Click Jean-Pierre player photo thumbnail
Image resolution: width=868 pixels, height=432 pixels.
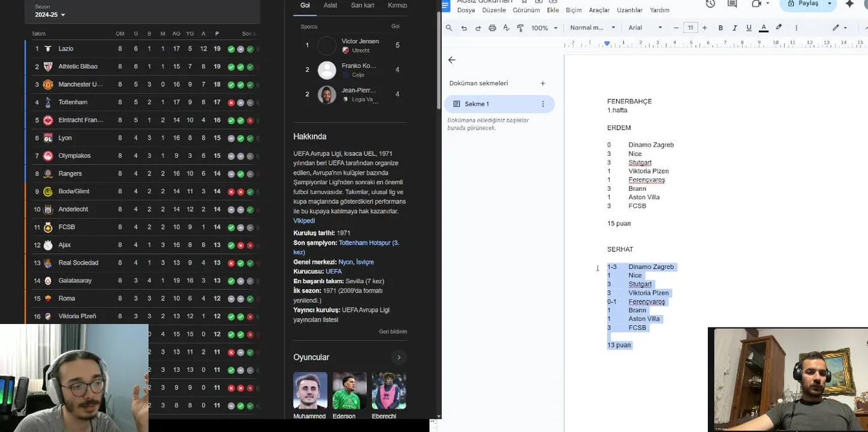pos(327,95)
